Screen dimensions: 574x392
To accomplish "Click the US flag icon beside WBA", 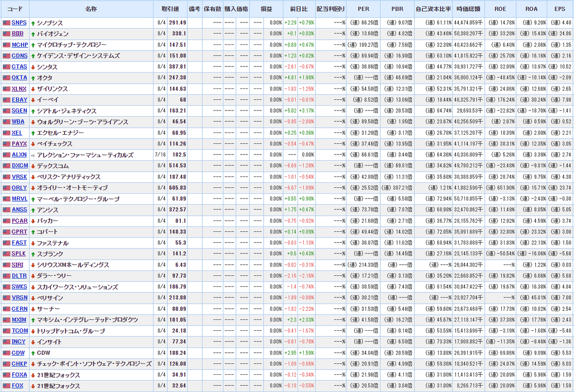I will pyautogui.click(x=6, y=122).
